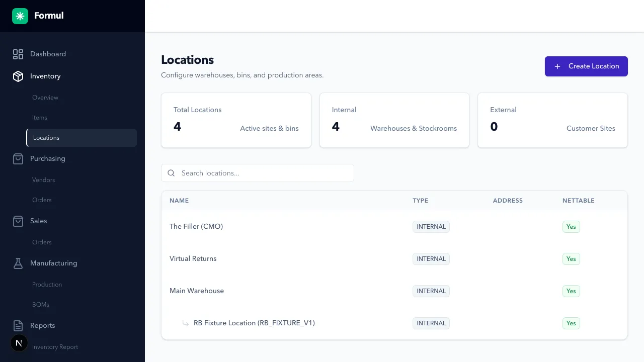Collapse RB Fixture Location under Main Warehouse

[x=186, y=323]
